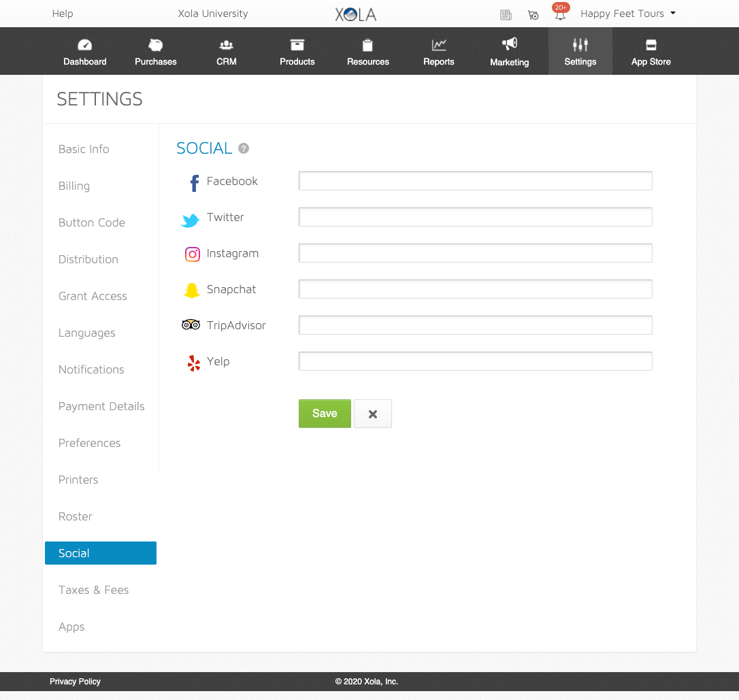Focus the Twitter URL input field
The image size is (739, 700).
[x=476, y=217]
